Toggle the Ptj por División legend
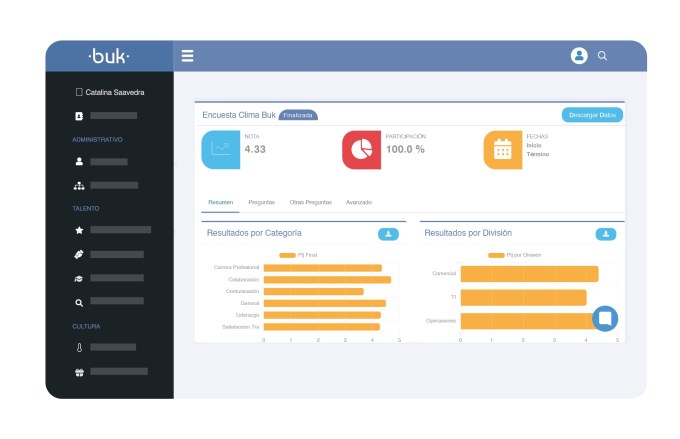This screenshot has width=680, height=439. click(496, 255)
